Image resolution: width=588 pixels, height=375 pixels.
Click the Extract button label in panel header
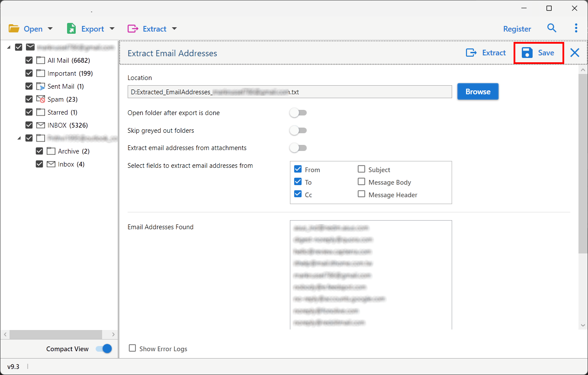[494, 53]
